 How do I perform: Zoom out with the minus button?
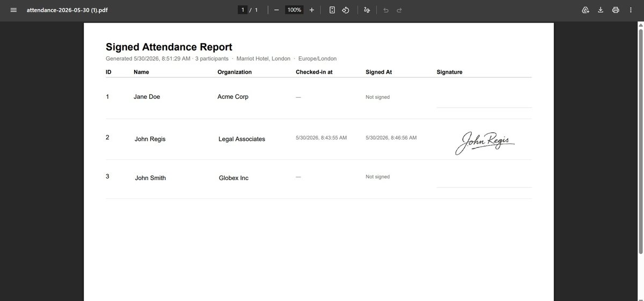[x=276, y=10]
